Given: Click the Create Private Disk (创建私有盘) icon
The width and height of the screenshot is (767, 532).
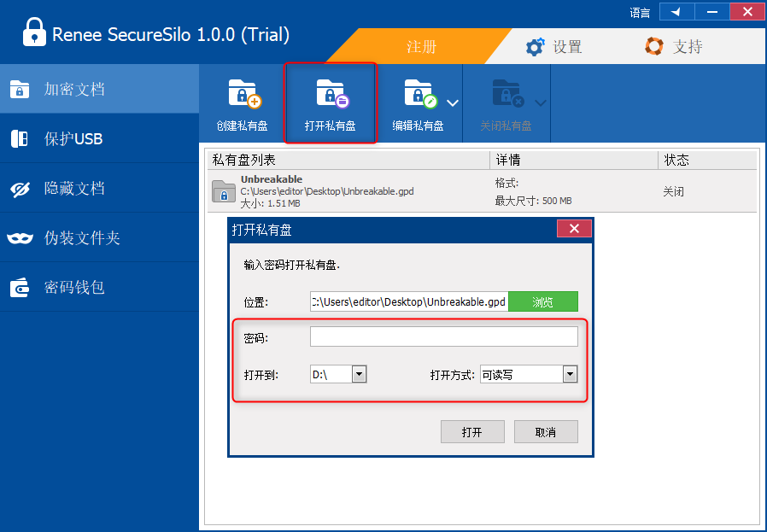Looking at the screenshot, I should click(244, 94).
